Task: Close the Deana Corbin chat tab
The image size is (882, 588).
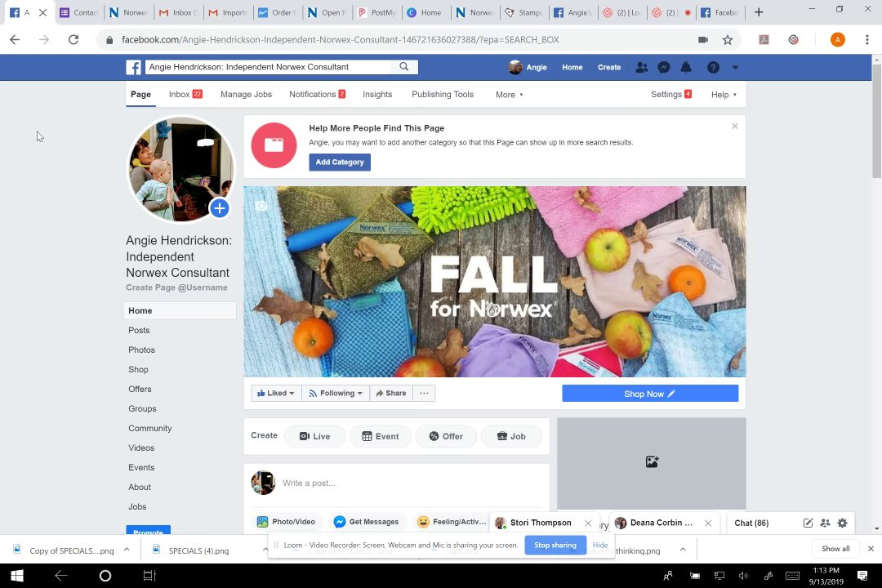Action: (708, 523)
